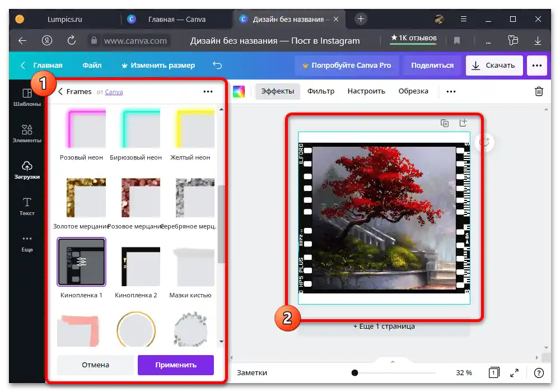Enter fullscreen presentation mode icon
The image size is (560, 392).
[x=514, y=373]
